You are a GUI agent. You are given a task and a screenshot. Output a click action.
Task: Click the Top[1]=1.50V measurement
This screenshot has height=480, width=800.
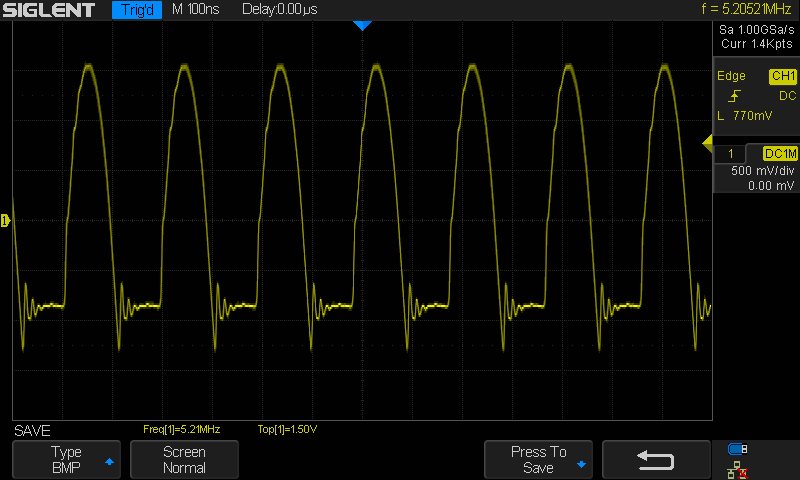(287, 430)
